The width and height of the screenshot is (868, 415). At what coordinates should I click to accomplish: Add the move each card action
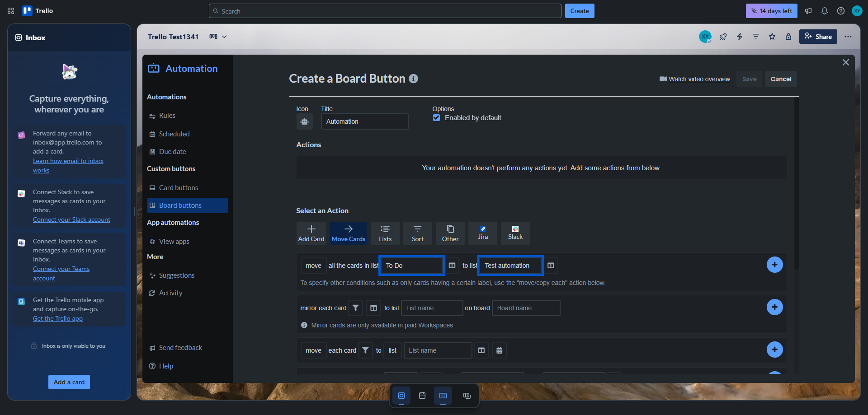pyautogui.click(x=775, y=350)
